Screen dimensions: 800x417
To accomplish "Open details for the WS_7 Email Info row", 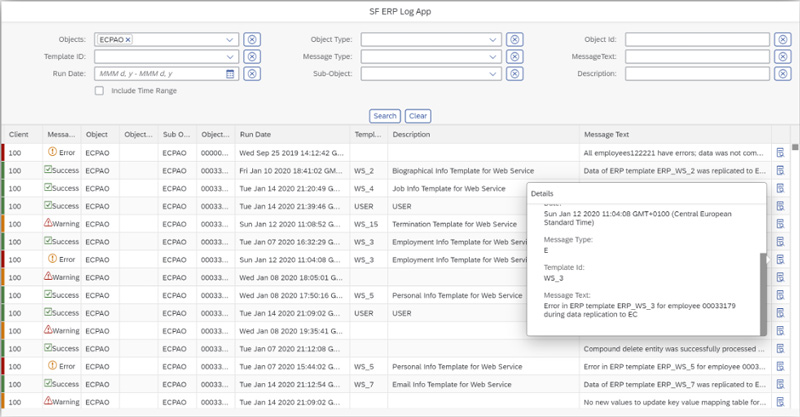I will point(780,384).
